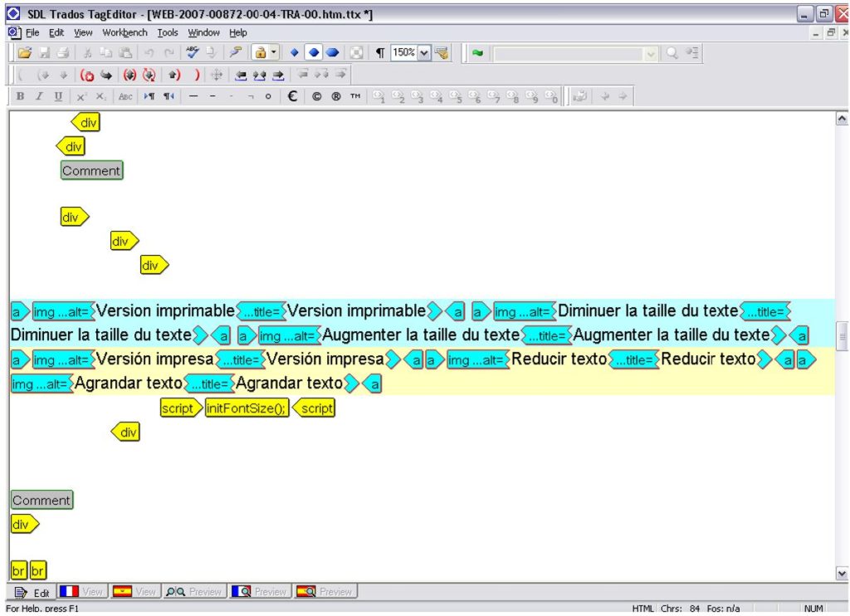The height and width of the screenshot is (616, 850).
Task: Open the Tools menu
Action: pyautogui.click(x=168, y=32)
